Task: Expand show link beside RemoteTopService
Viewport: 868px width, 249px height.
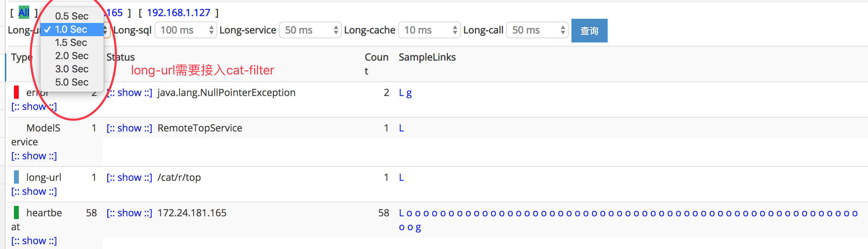Action: tap(129, 128)
